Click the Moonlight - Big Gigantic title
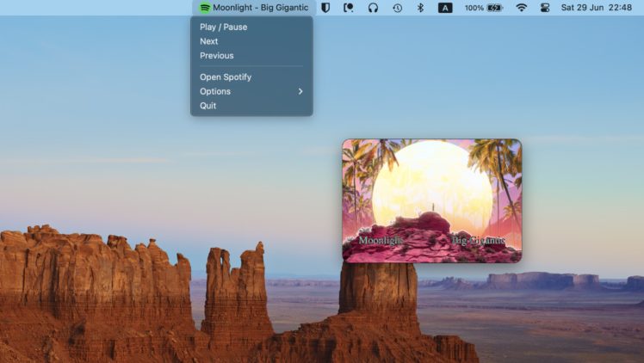The image size is (644, 363). tap(260, 8)
